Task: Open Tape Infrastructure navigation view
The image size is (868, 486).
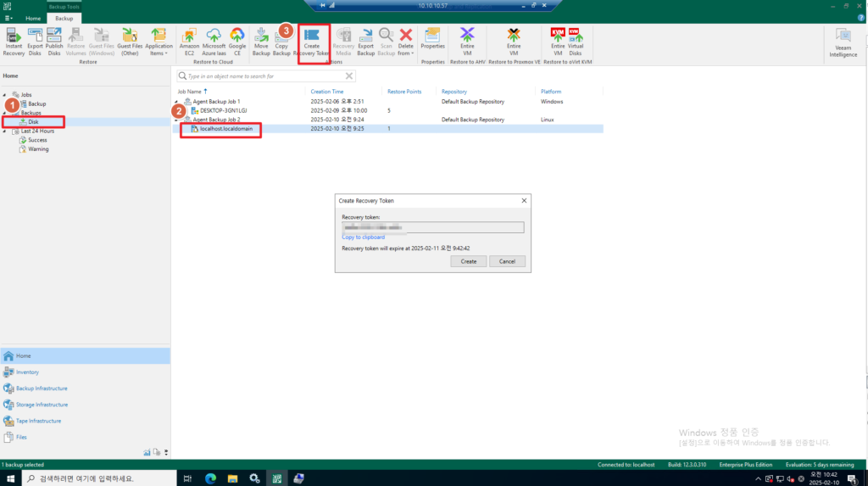Action: [x=86, y=422]
